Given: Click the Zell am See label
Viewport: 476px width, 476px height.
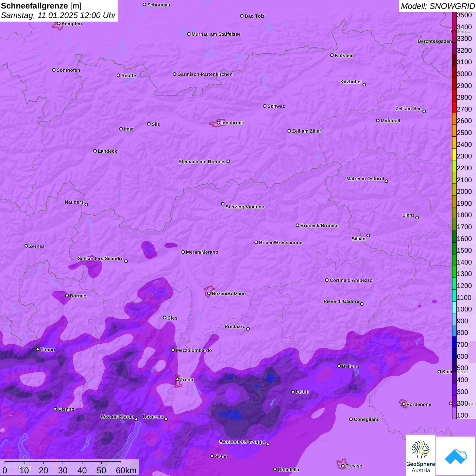Looking at the screenshot, I should point(408,108).
